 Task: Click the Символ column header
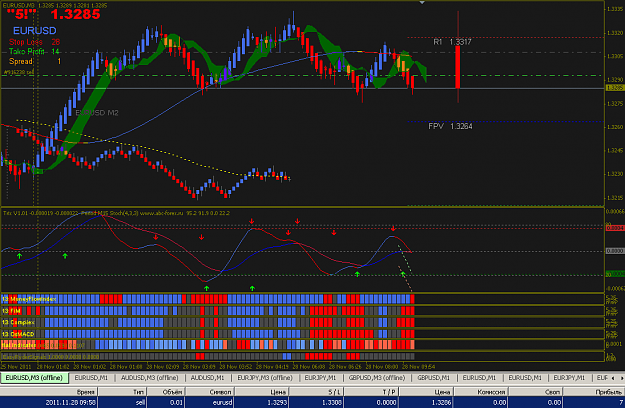point(209,392)
